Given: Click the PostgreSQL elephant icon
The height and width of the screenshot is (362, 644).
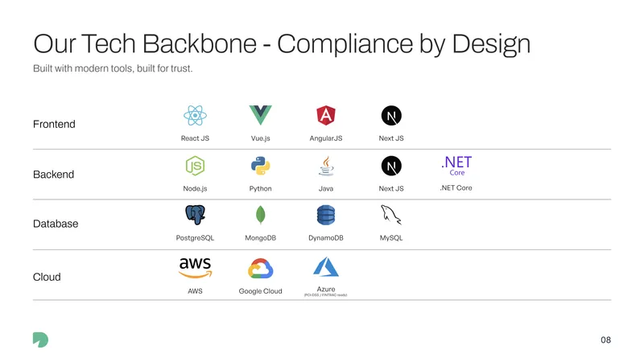Looking at the screenshot, I should [x=195, y=215].
